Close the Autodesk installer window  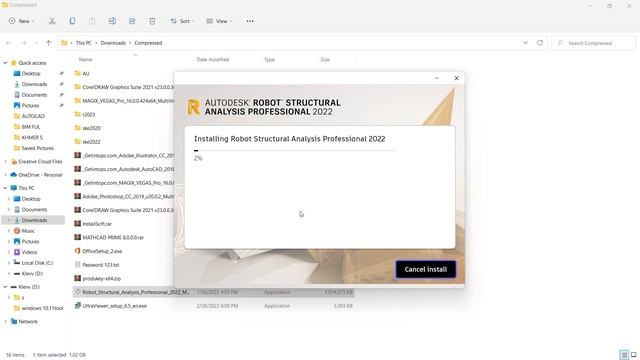pos(456,78)
